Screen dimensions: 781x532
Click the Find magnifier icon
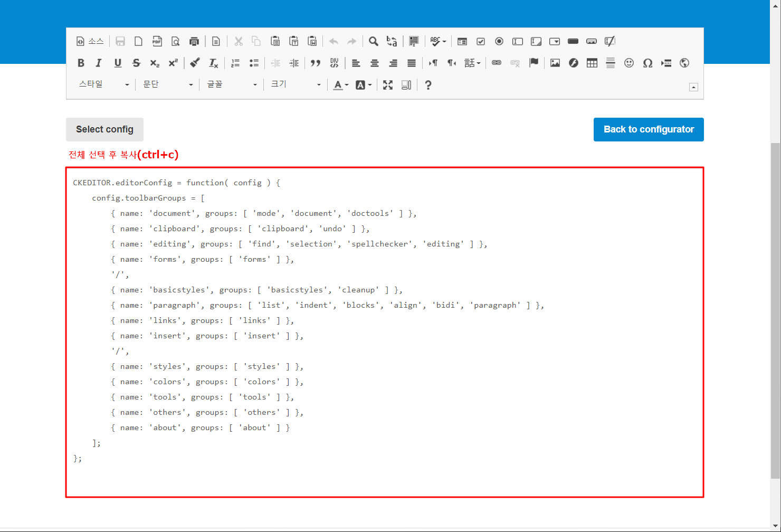(374, 41)
